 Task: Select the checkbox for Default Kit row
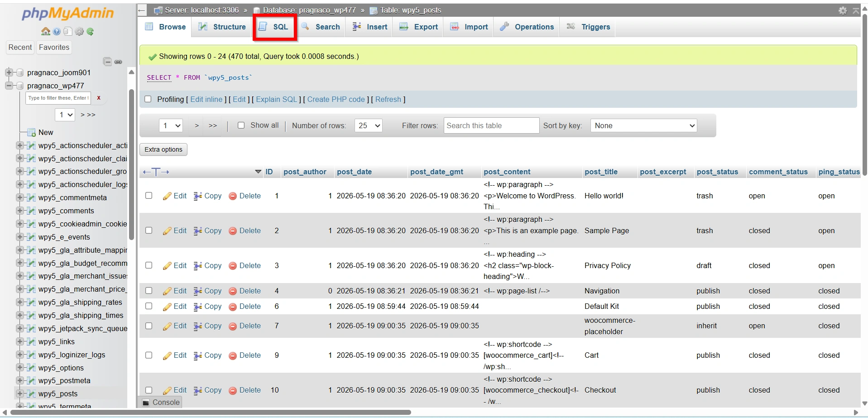click(x=149, y=306)
